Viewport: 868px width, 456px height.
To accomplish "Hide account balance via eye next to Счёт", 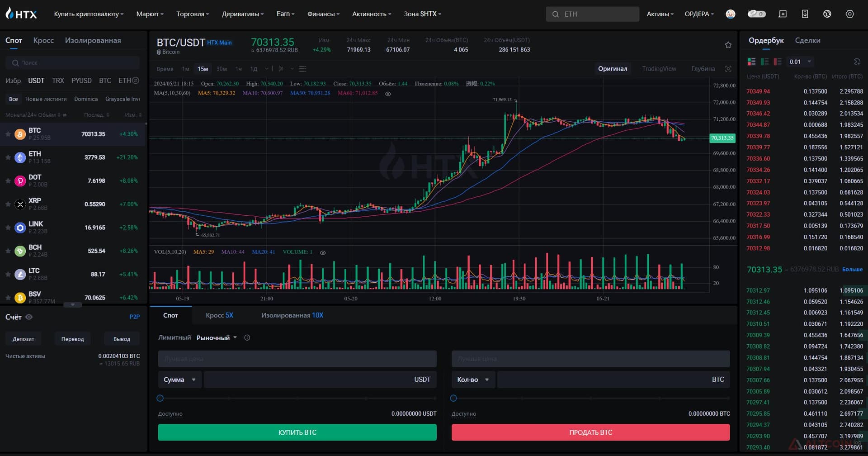I will 29,317.
